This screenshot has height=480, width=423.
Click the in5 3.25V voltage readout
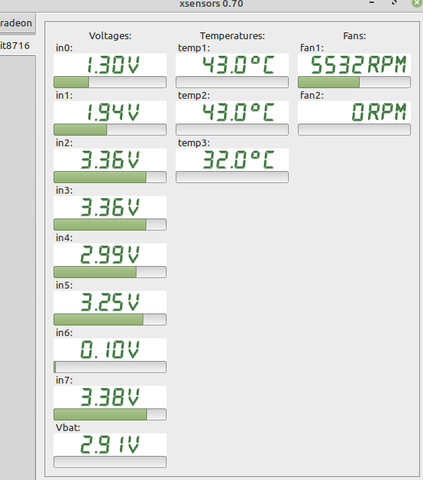click(110, 302)
